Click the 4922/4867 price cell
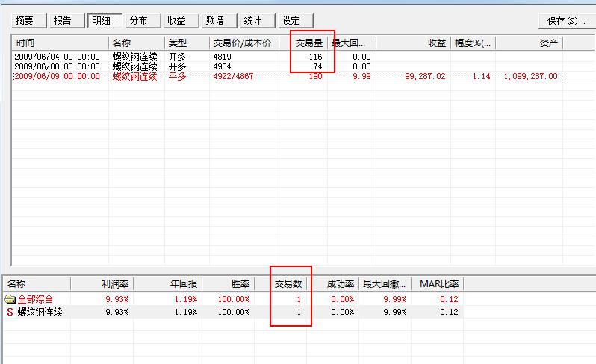The height and width of the screenshot is (364, 596). coord(233,76)
